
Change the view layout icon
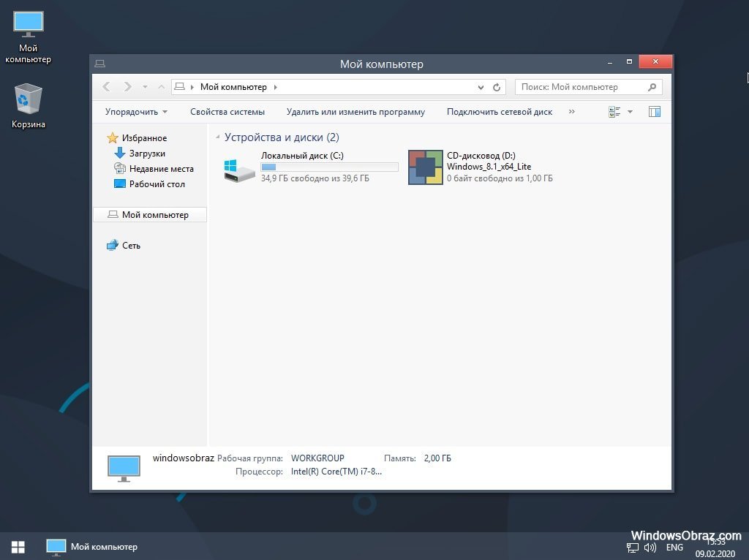614,112
